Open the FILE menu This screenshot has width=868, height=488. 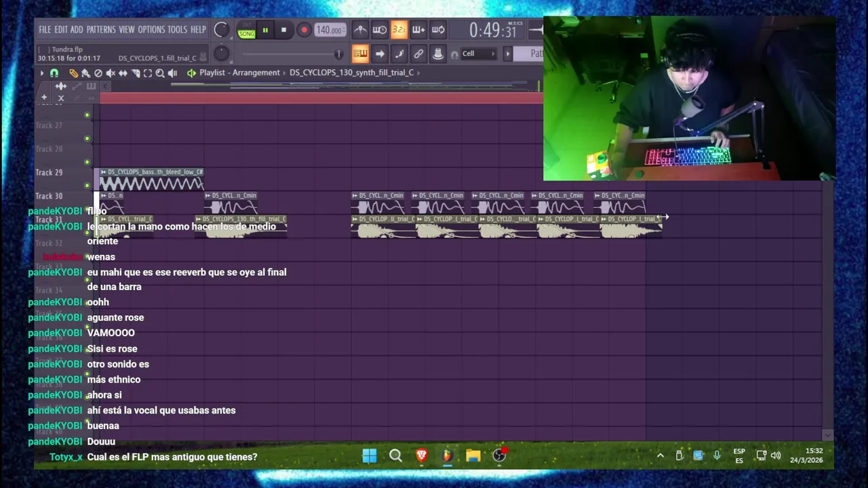(45, 30)
